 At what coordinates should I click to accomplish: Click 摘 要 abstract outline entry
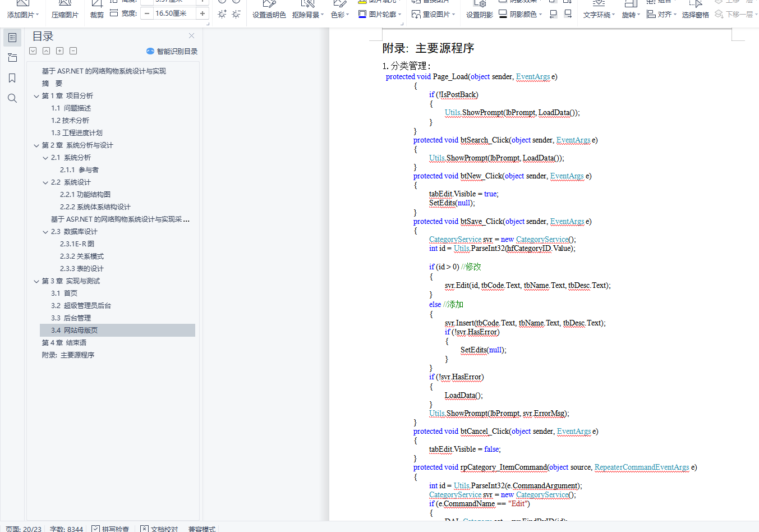coord(52,84)
